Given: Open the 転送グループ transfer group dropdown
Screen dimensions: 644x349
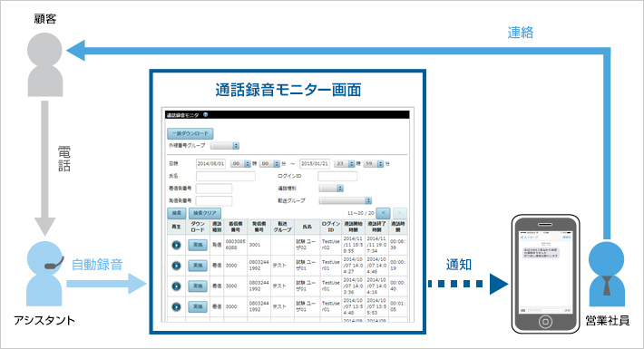Looking at the screenshot, I should point(346,200).
